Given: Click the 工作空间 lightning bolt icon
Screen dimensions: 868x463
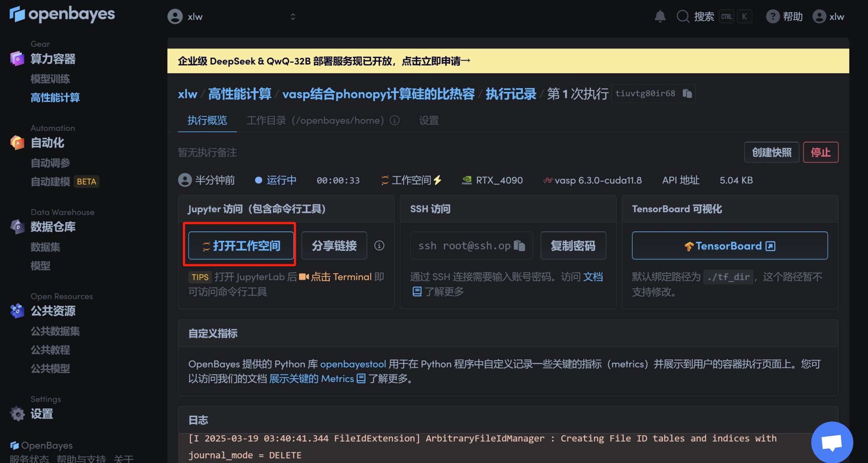Looking at the screenshot, I should (x=437, y=180).
